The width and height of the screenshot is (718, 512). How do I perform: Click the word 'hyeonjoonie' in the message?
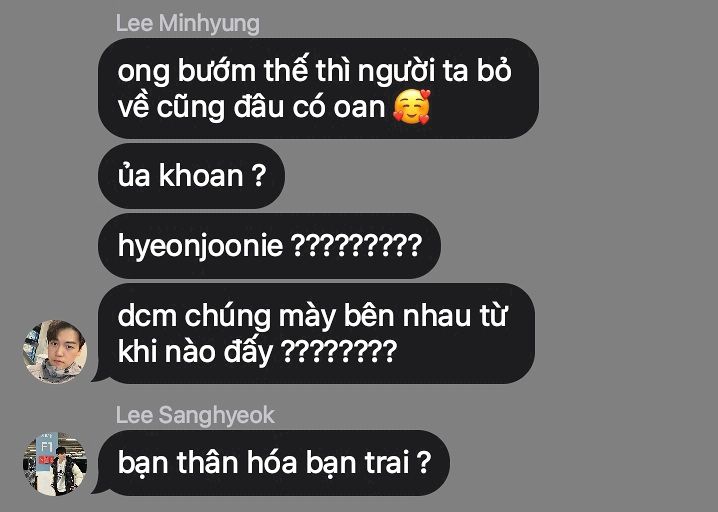[x=201, y=246]
